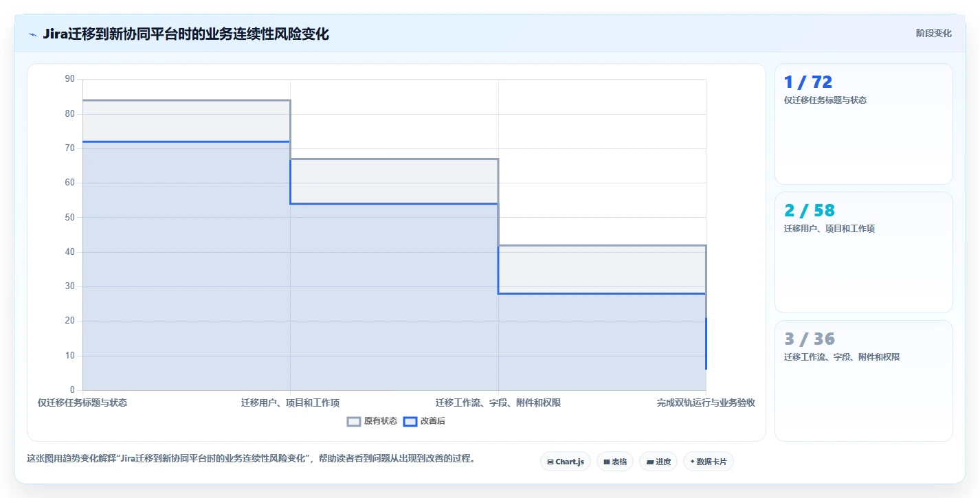Click the trend icon beside the title

pos(32,34)
